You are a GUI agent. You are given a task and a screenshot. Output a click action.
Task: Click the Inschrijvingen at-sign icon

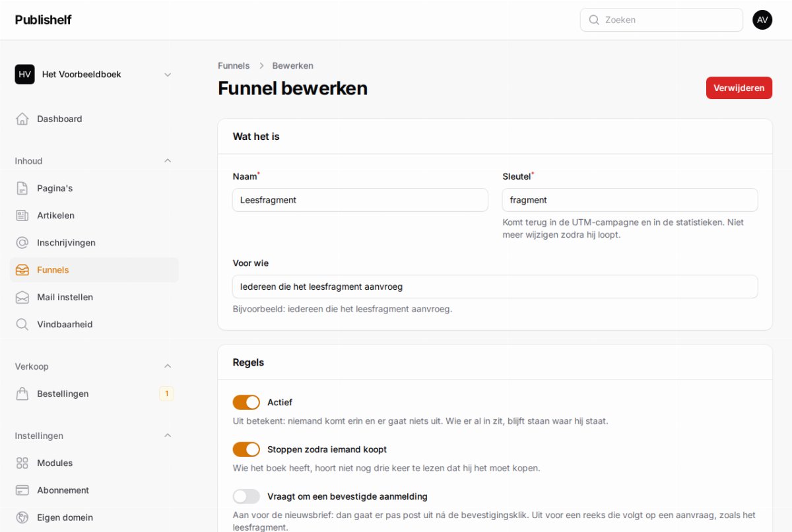[x=22, y=242]
